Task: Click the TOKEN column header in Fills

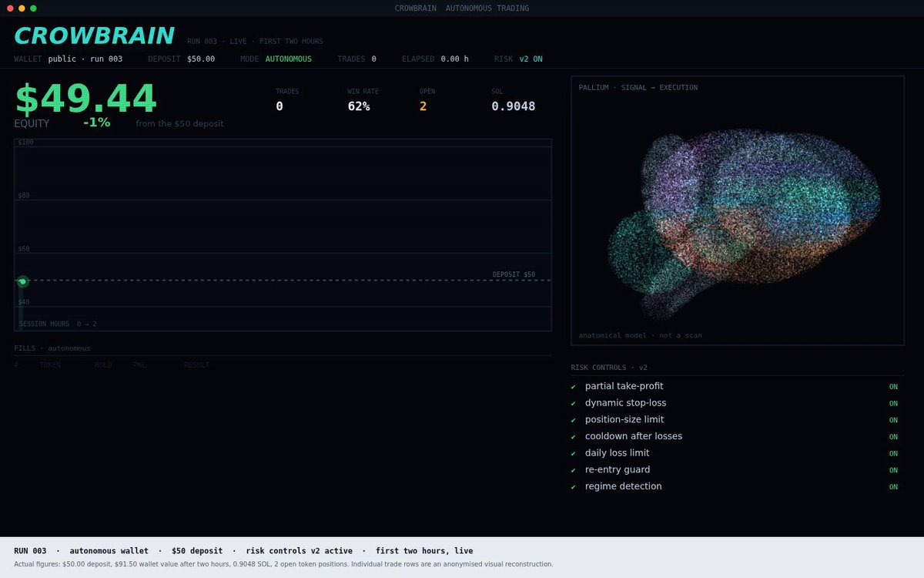Action: tap(50, 365)
